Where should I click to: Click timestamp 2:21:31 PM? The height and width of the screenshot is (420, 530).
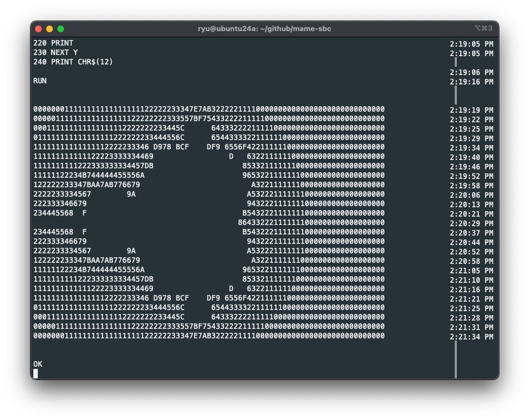coord(472,328)
